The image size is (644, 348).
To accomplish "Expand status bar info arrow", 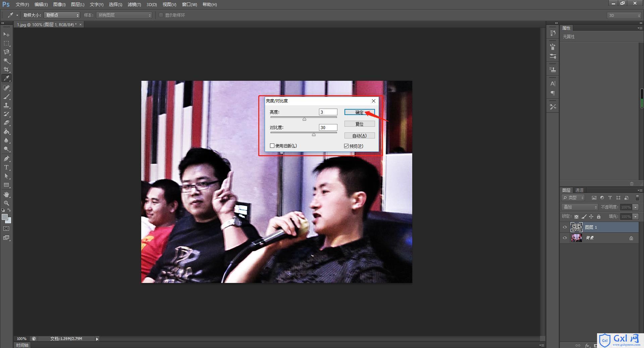I will pyautogui.click(x=97, y=339).
